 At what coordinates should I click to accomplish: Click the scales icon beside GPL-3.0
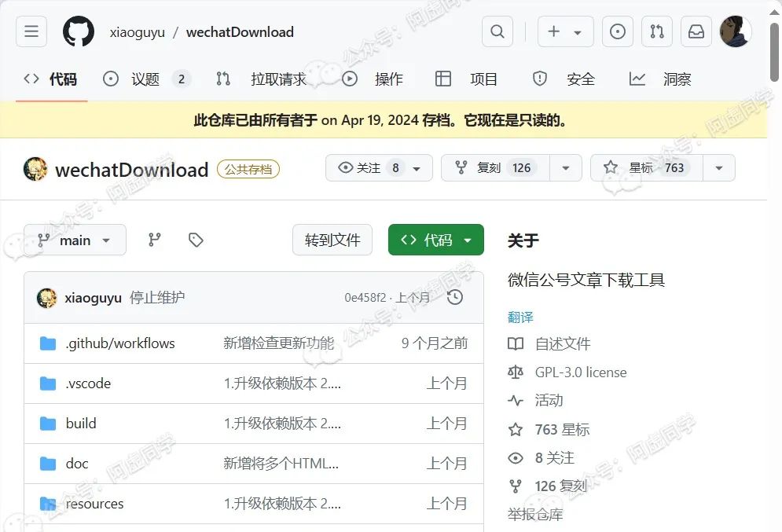click(x=516, y=372)
